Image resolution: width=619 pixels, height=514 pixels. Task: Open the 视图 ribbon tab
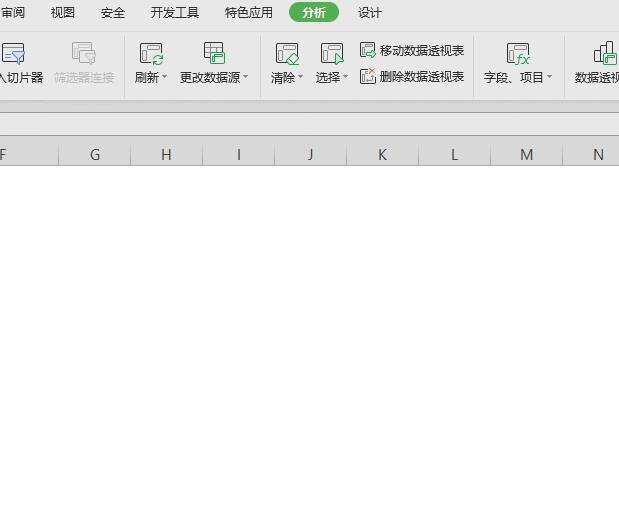63,13
